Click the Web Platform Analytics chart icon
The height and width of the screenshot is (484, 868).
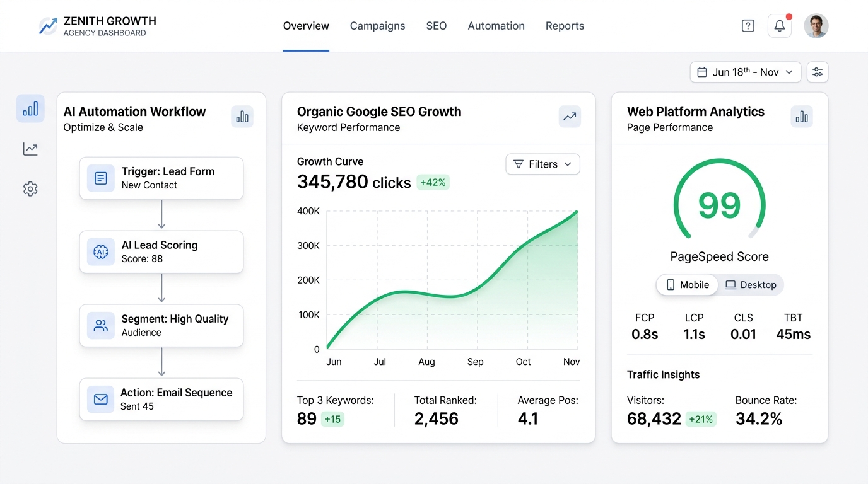tap(802, 117)
